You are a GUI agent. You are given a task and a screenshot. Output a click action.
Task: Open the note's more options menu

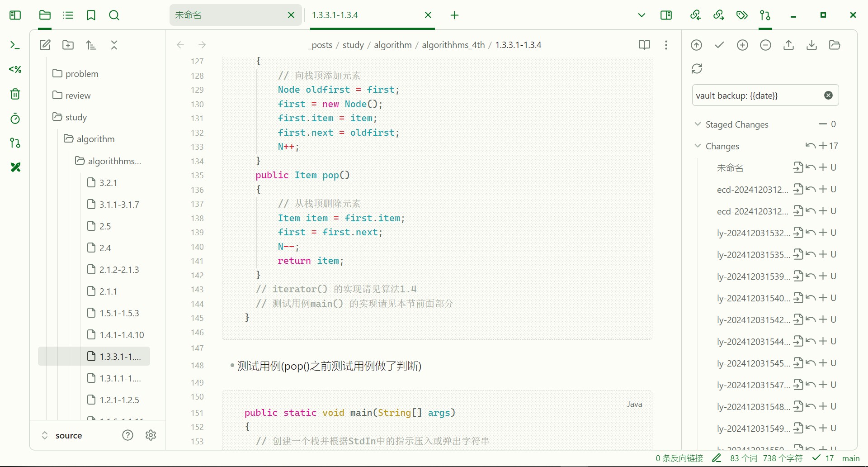click(666, 45)
